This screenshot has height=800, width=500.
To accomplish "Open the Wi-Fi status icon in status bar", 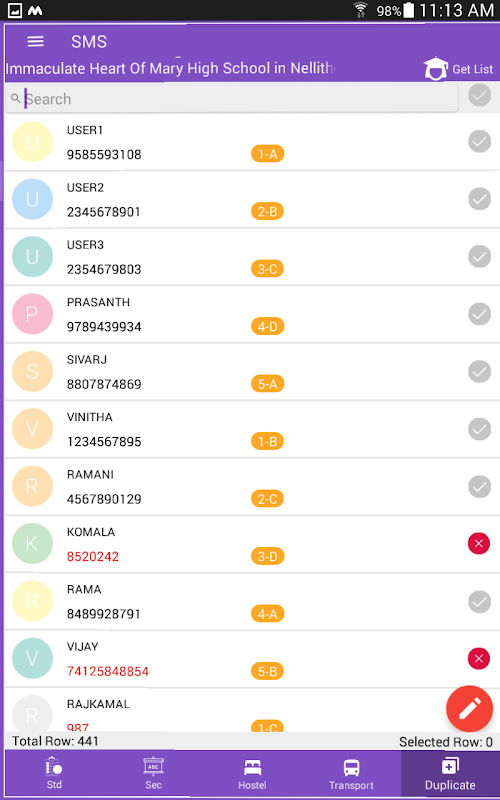I will pos(360,10).
